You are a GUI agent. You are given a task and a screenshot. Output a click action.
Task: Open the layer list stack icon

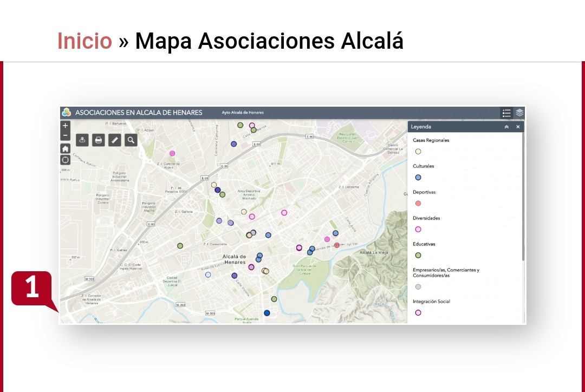519,113
